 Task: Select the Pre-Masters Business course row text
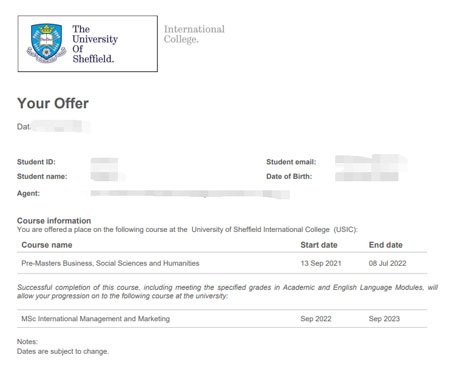pyautogui.click(x=110, y=263)
